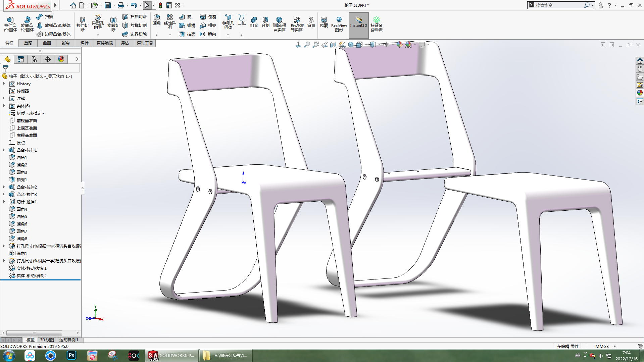The width and height of the screenshot is (644, 362).
Task: Select the 弯曲 flex tool
Action: (311, 22)
